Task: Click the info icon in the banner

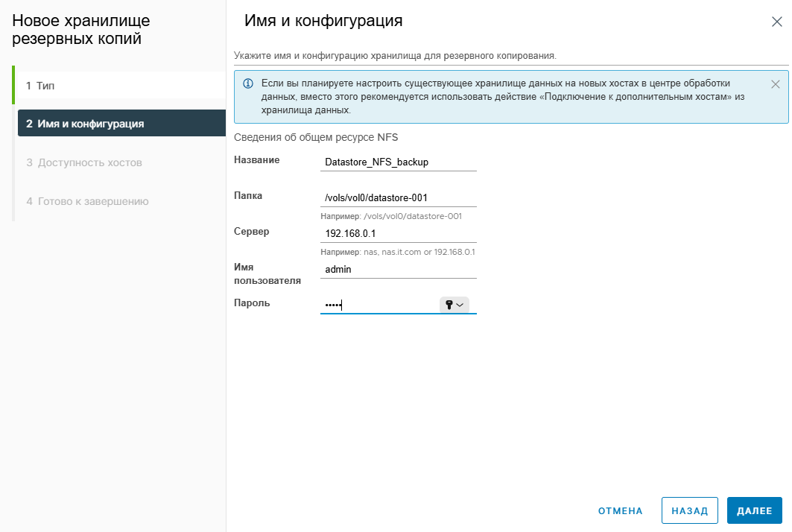Action: pos(248,83)
